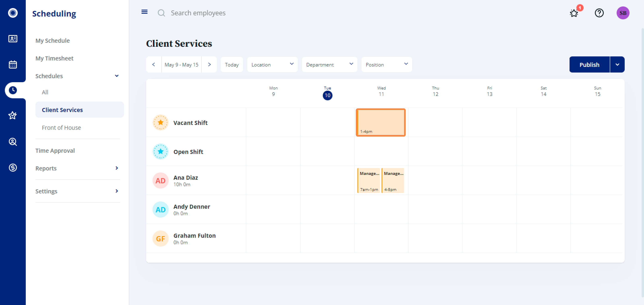Screen dimensions: 644x305
Task: Open My Schedule
Action: (53, 40)
